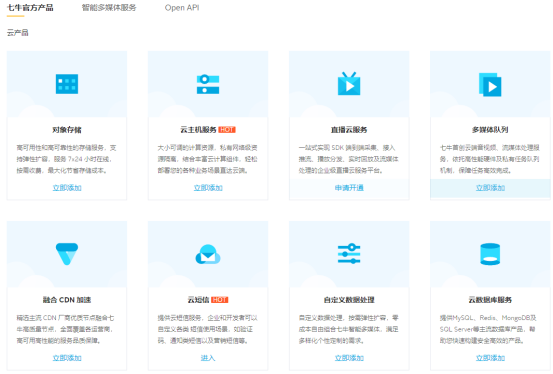Click 立即添加 under 云主机服务
The image size is (553, 374).
click(x=208, y=188)
